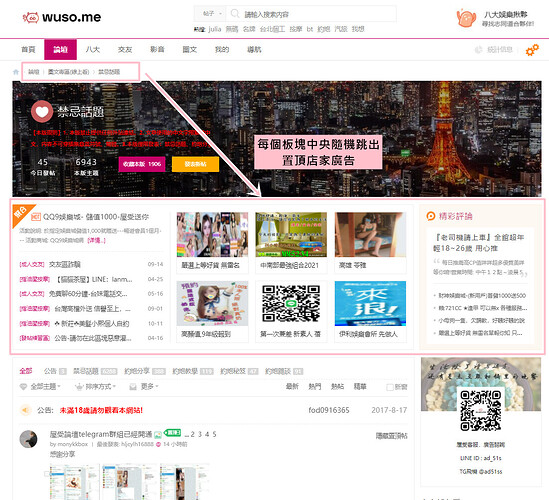Click the HOT badge icon before QQ9娛樂城
Viewport: 549px width, 500px height.
36,217
